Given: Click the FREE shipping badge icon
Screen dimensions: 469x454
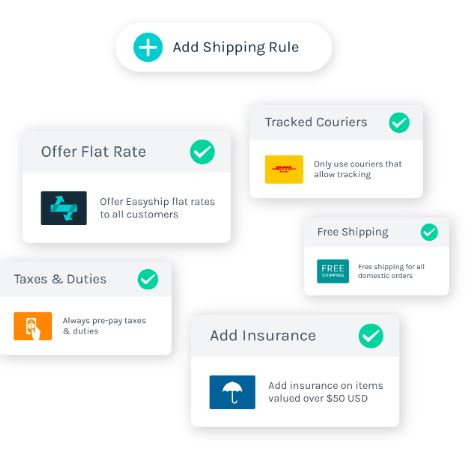Looking at the screenshot, I should coord(333,271).
